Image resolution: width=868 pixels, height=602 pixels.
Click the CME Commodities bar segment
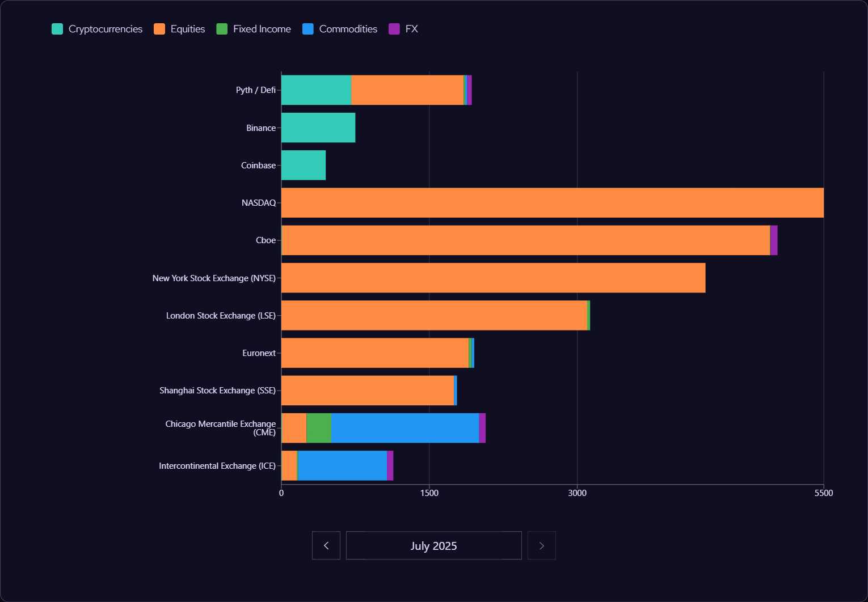click(x=405, y=428)
